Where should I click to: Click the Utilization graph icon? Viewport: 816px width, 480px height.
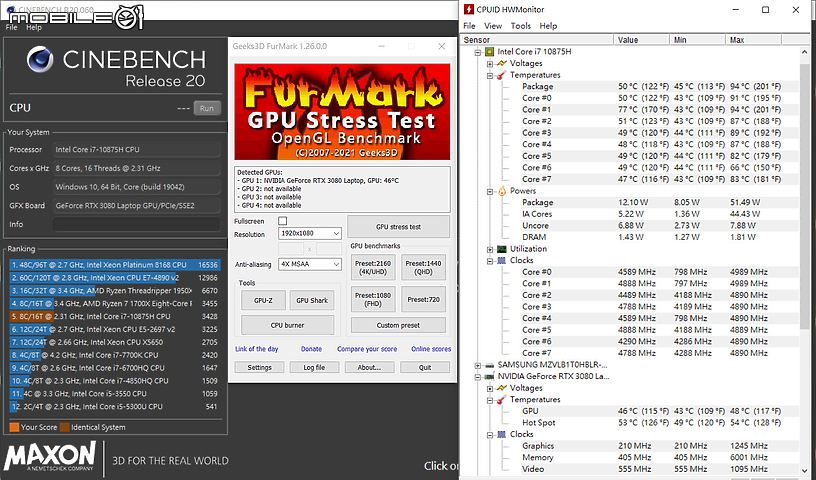502,249
